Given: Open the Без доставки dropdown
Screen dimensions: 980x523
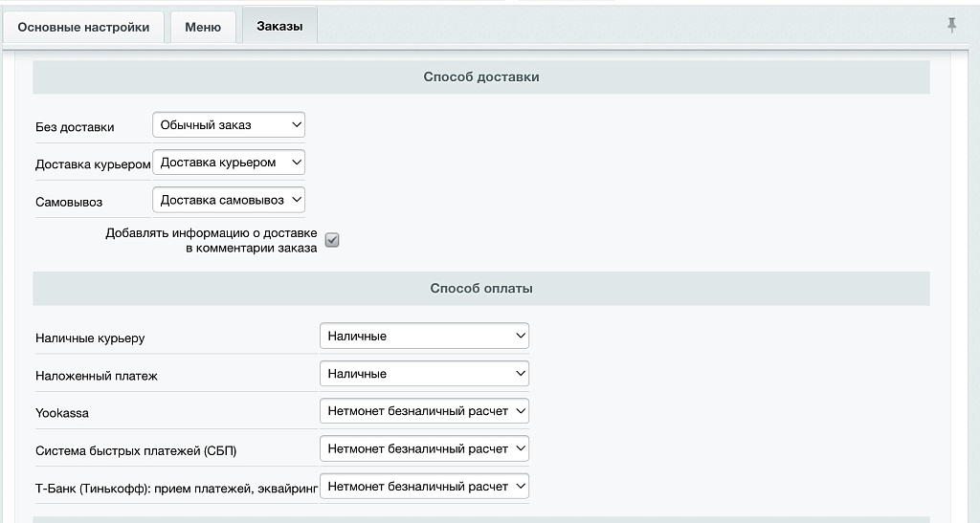Looking at the screenshot, I should click(x=229, y=125).
